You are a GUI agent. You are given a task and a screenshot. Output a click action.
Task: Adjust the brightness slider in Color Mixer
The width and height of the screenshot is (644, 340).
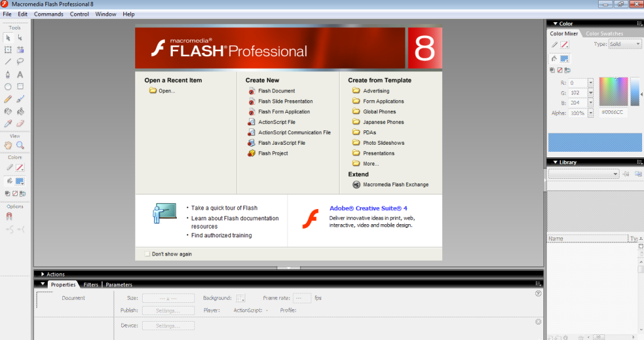(635, 91)
